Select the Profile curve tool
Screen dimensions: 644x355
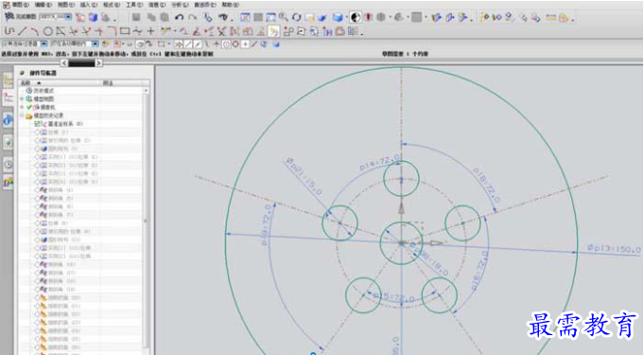(x=9, y=31)
